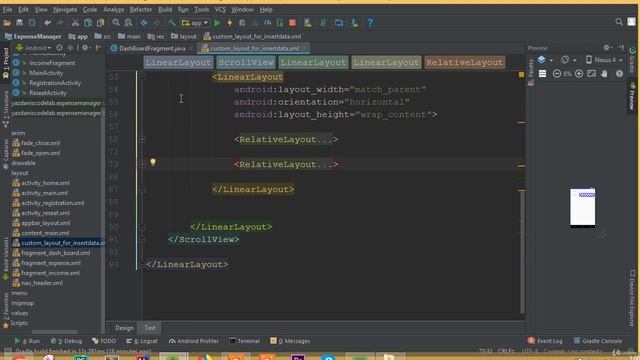Viewport: 640px width, 360px height.
Task: Open the Logcat tool window
Action: click(x=142, y=341)
